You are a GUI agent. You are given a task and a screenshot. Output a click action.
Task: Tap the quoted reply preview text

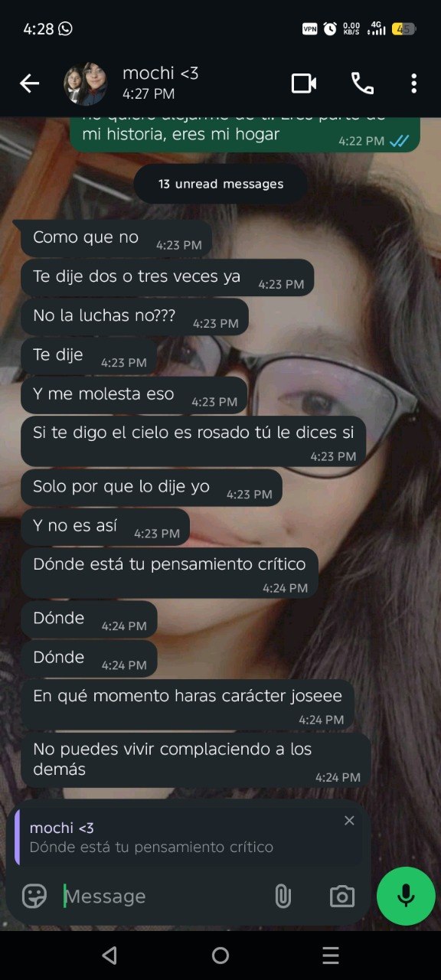[151, 848]
